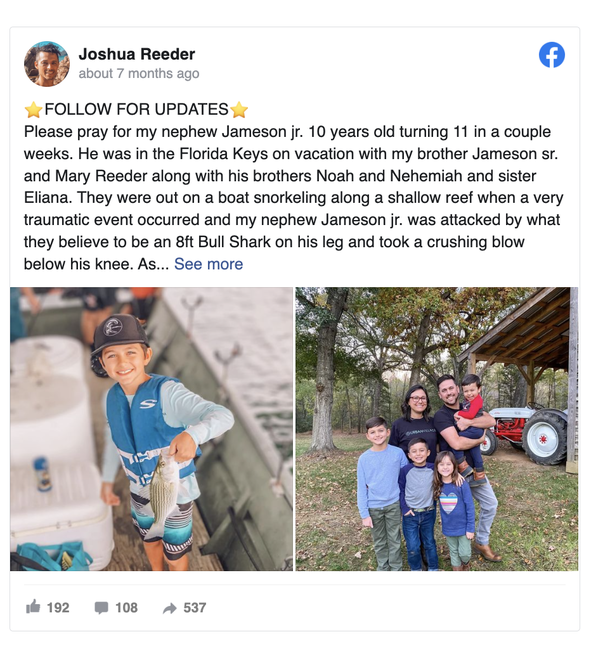View photo of boy holding fish
Viewport: 610px width, 658px height.
151,429
